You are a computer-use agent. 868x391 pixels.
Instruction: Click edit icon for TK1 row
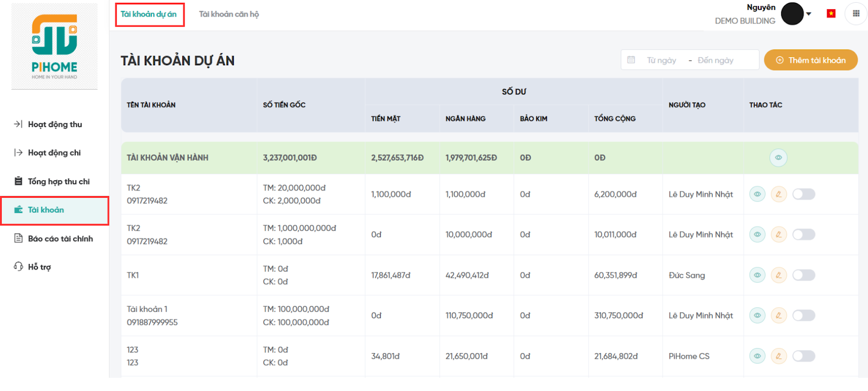pyautogui.click(x=778, y=275)
